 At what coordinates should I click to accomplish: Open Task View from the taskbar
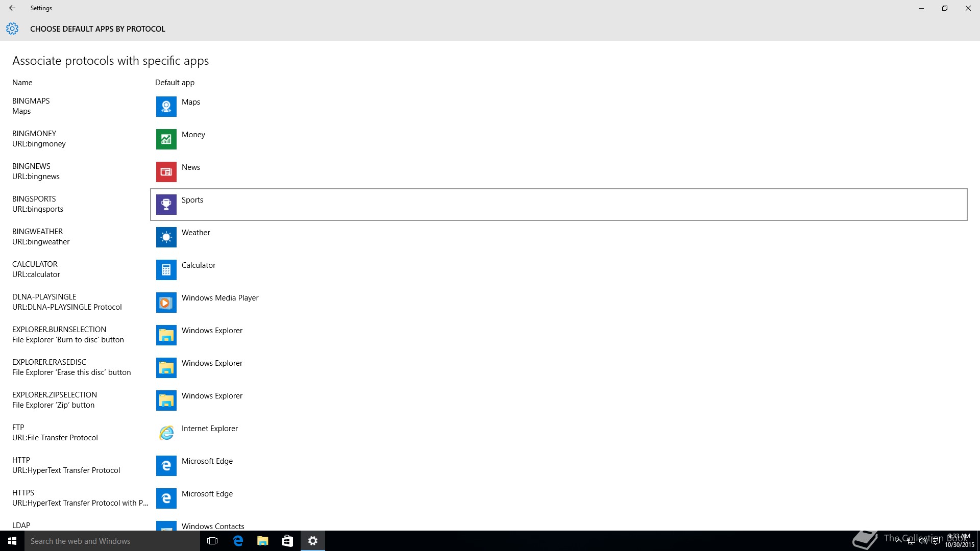212,541
